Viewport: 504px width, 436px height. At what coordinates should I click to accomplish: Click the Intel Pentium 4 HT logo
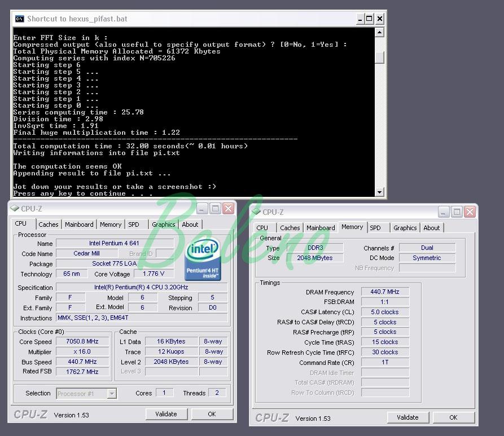pyautogui.click(x=203, y=259)
